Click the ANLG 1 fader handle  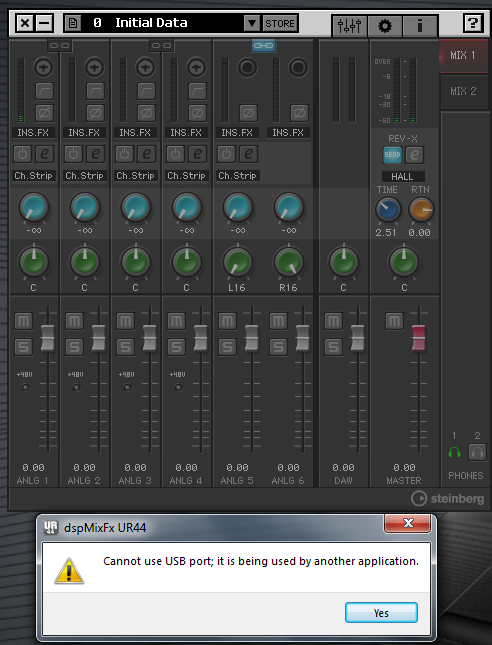[x=48, y=338]
